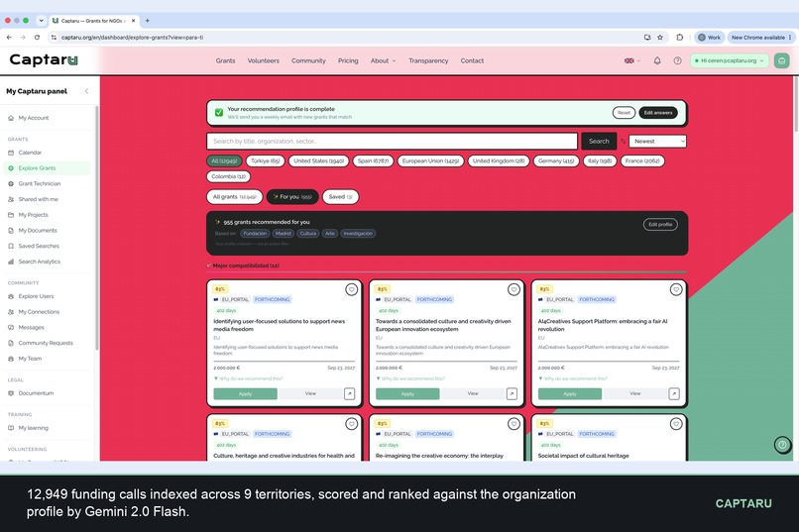
Task: Filter by Colombia chip
Action: point(228,176)
